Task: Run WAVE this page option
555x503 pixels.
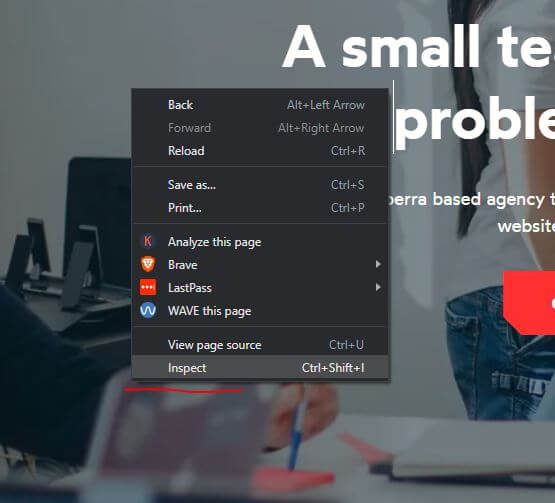Action: [261, 311]
